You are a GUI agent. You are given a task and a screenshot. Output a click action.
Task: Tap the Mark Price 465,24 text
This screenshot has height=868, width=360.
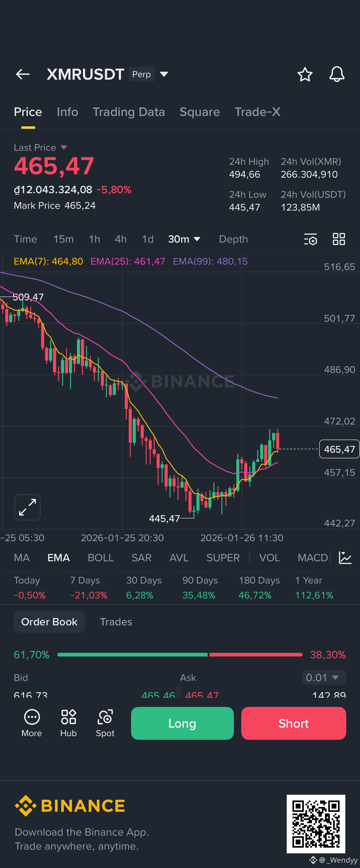coord(55,205)
